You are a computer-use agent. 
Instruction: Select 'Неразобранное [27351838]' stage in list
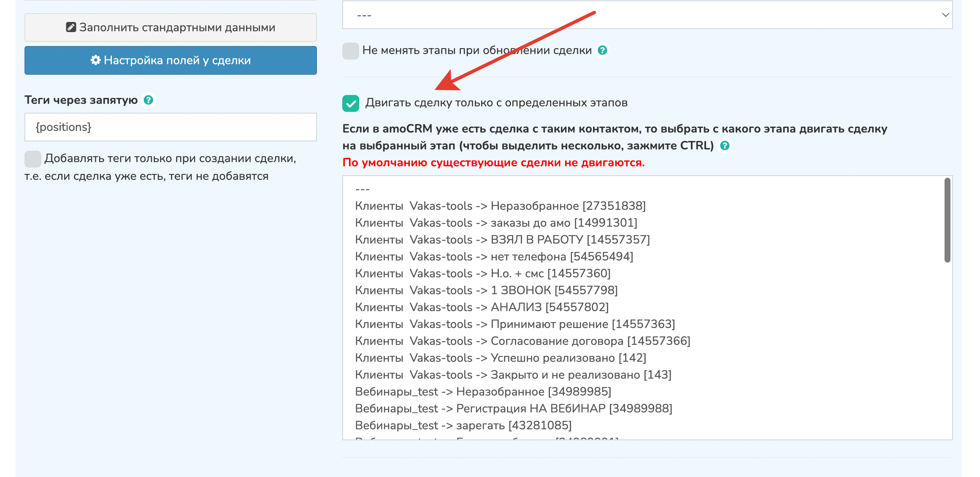500,206
